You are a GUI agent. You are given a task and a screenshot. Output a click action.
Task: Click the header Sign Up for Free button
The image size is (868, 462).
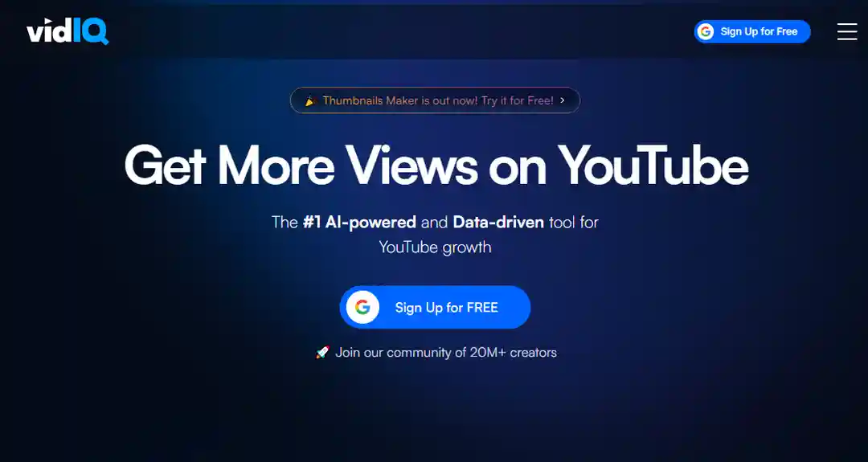point(752,31)
